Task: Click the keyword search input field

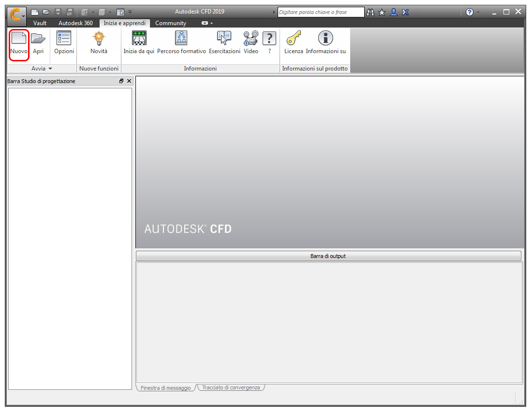Action: coord(321,12)
